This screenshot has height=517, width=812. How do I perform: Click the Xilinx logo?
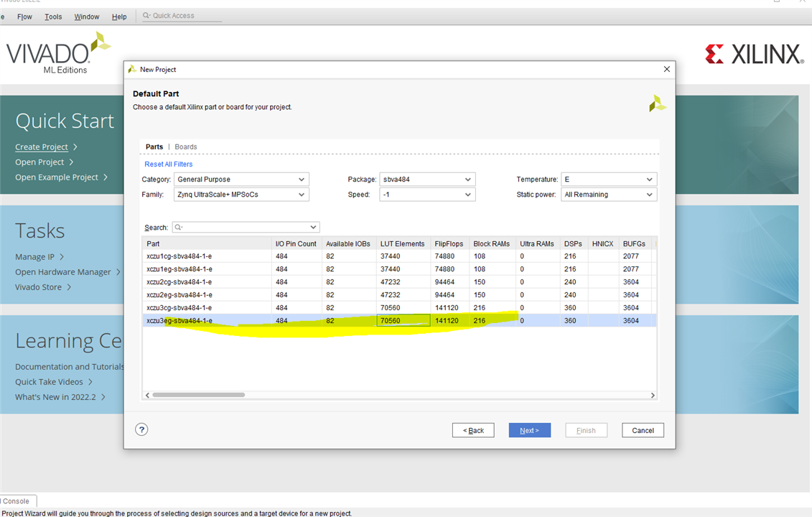pos(754,55)
